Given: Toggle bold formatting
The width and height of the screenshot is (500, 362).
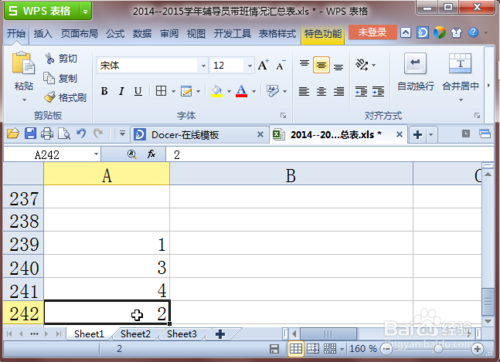Looking at the screenshot, I should 104,91.
